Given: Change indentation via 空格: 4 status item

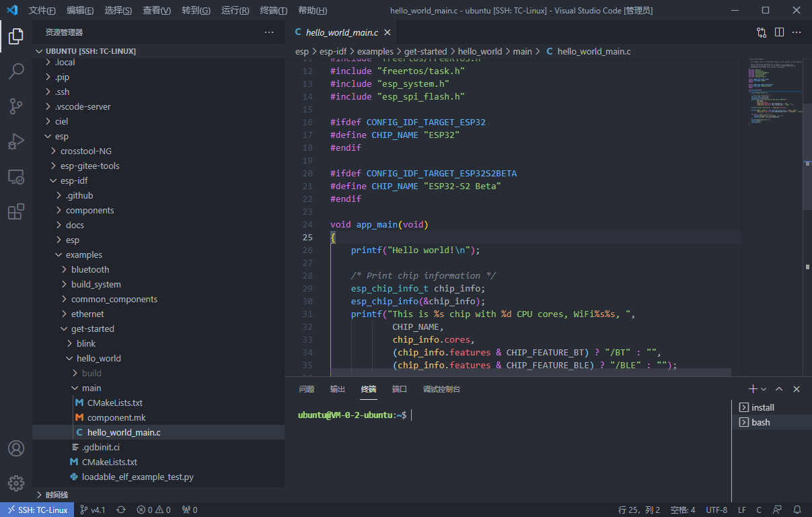Looking at the screenshot, I should point(683,510).
